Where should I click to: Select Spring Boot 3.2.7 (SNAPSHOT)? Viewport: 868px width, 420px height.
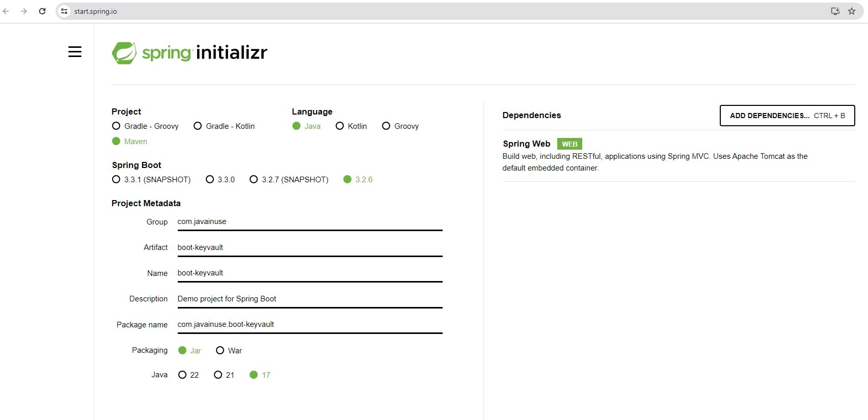289,179
